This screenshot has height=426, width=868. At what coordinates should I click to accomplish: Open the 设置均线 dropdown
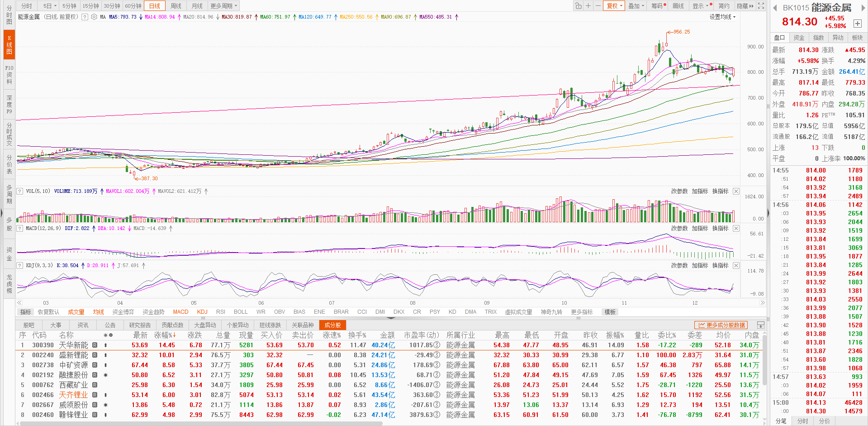click(x=722, y=17)
